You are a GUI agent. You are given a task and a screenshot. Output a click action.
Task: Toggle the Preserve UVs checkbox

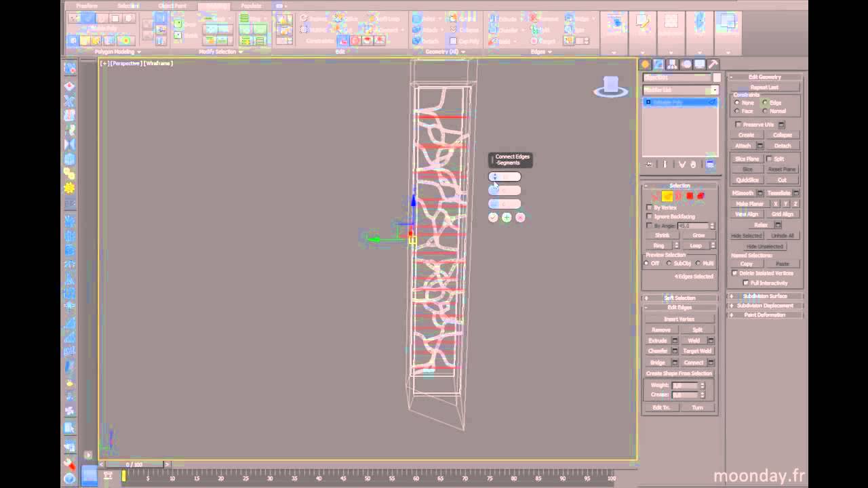click(738, 125)
